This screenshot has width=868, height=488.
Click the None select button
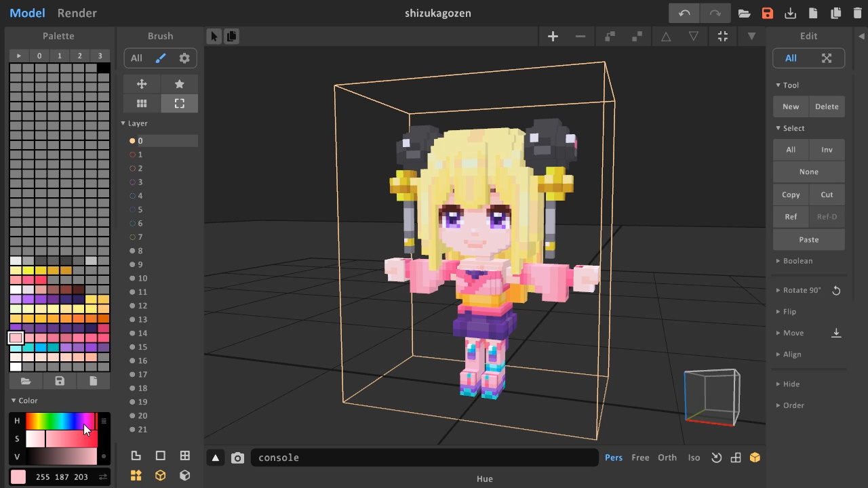(x=809, y=172)
